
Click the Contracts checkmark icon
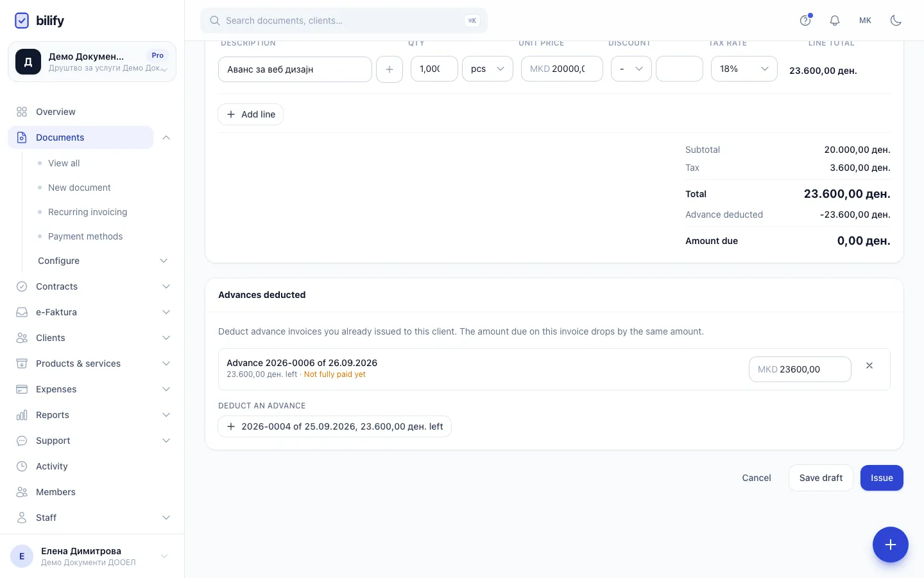tap(22, 286)
